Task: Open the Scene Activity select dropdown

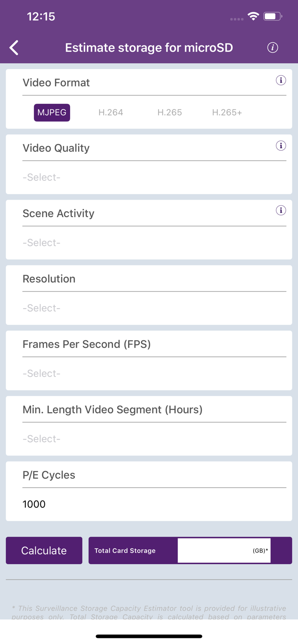Action: [149, 243]
